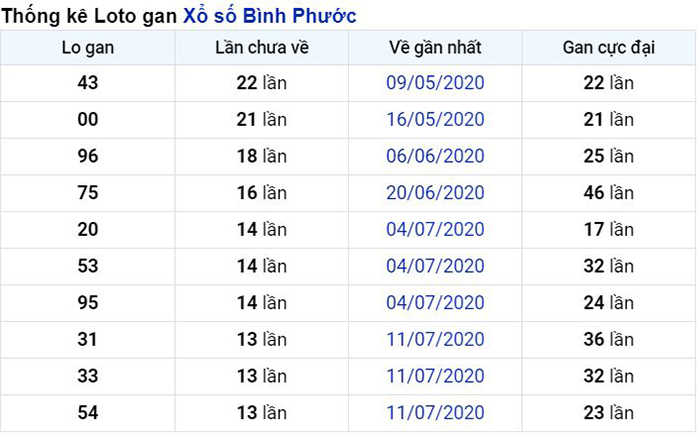The height and width of the screenshot is (435, 700).
Task: Open the date link 09/05/2020
Action: [435, 83]
